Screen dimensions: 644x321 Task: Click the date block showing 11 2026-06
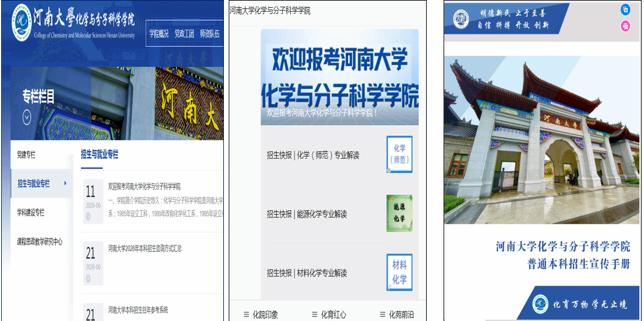[93, 201]
